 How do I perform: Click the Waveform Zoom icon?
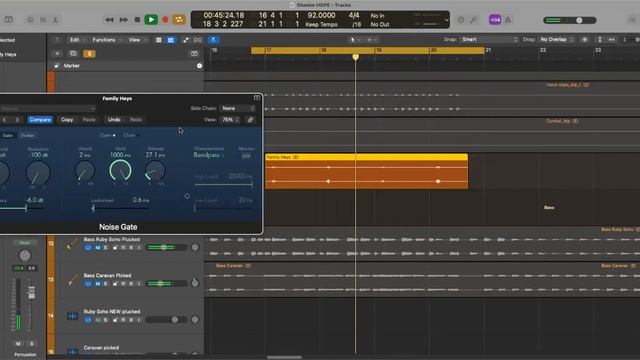pyautogui.click(x=585, y=40)
